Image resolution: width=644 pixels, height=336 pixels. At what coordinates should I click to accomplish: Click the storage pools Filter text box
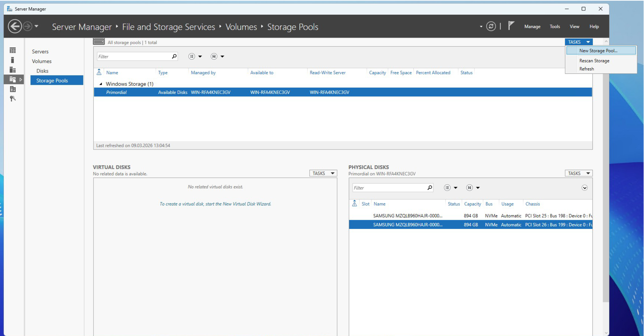(x=134, y=56)
